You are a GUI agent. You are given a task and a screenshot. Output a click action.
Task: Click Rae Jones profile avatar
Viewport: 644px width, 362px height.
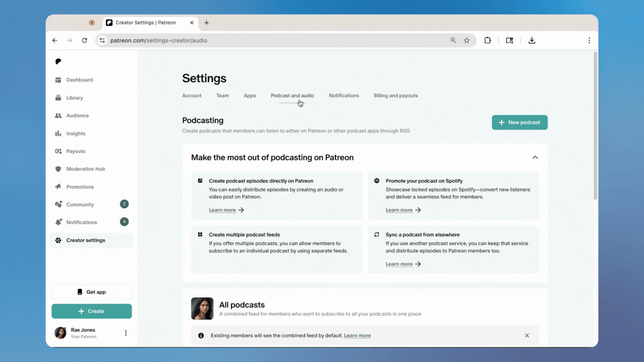click(60, 333)
